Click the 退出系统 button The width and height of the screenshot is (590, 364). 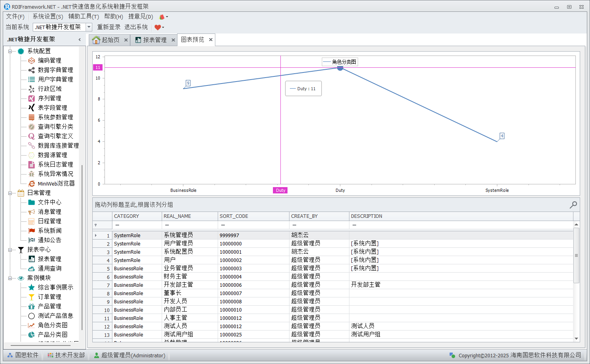pos(136,27)
